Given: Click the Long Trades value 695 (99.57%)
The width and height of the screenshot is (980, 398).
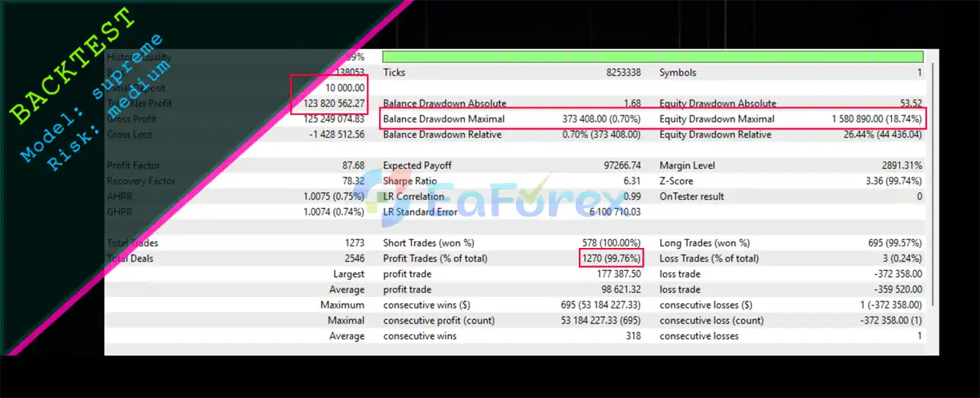Looking at the screenshot, I should tap(894, 243).
